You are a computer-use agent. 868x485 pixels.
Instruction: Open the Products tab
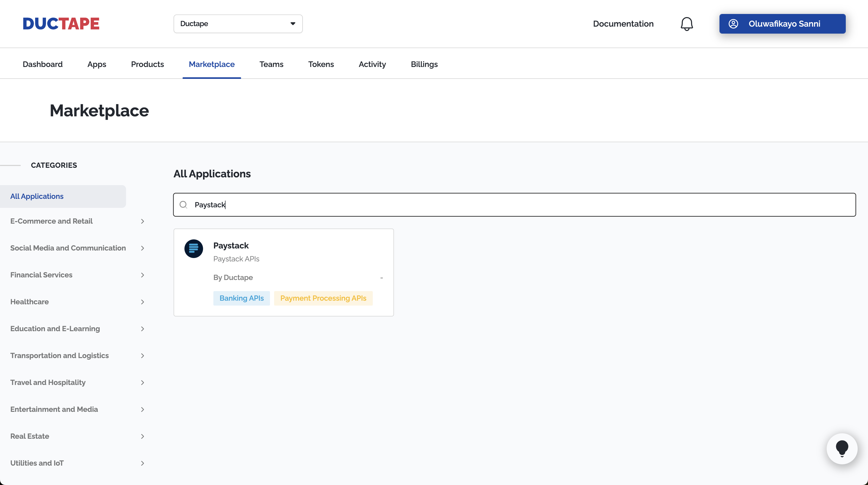(x=147, y=64)
